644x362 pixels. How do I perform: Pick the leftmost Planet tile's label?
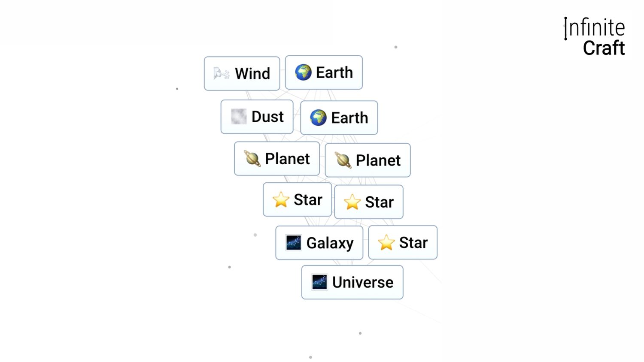[x=287, y=159]
